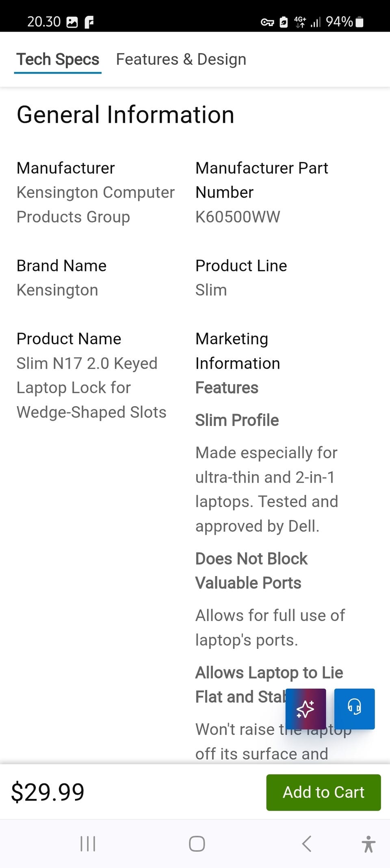Tap the Kensington brand name value
Viewport: 390px width, 868px height.
click(x=57, y=290)
